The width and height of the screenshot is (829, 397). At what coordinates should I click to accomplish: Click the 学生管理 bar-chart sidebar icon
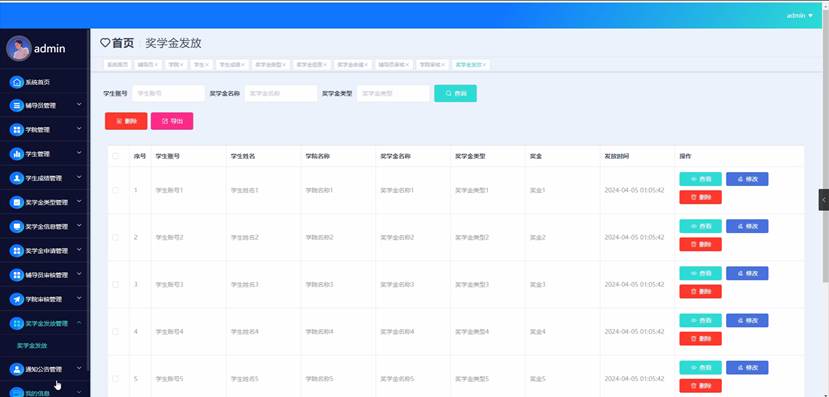17,154
